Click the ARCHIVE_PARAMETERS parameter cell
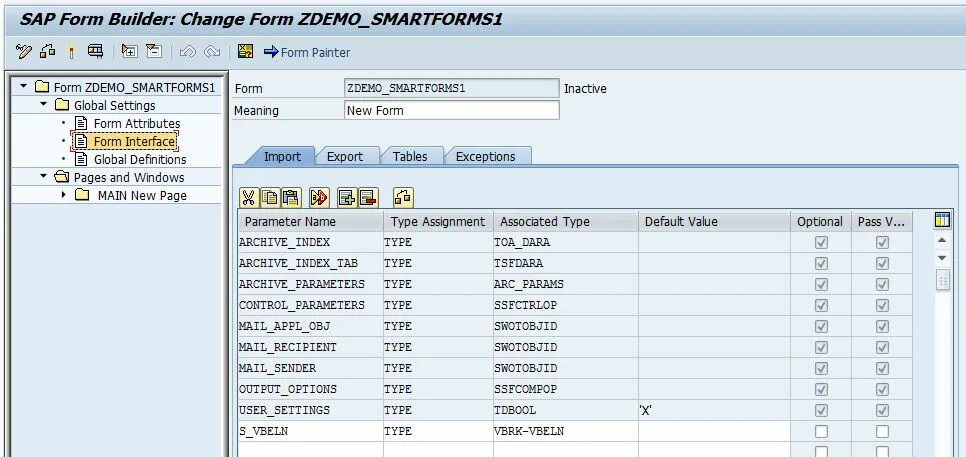 coord(310,285)
